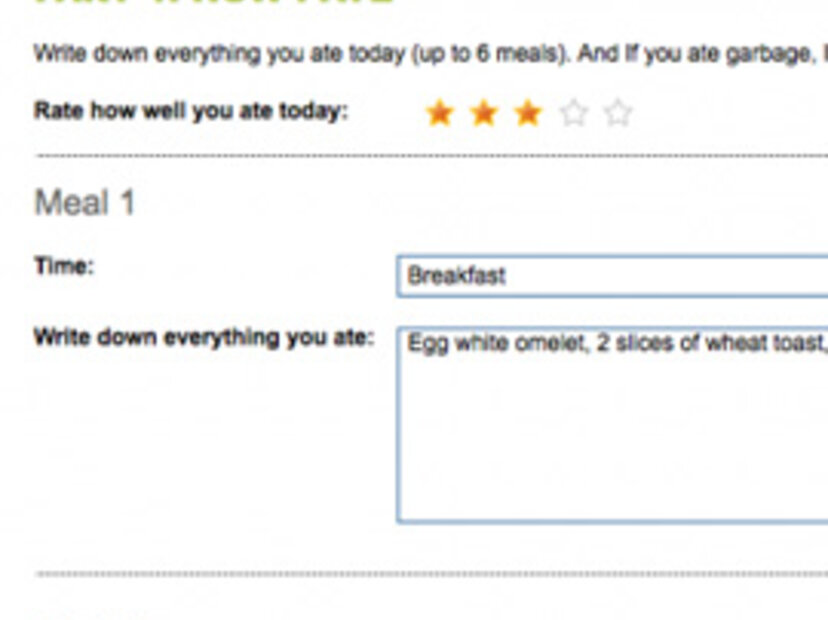Rate today four stars
Image resolution: width=828 pixels, height=620 pixels.
[573, 113]
